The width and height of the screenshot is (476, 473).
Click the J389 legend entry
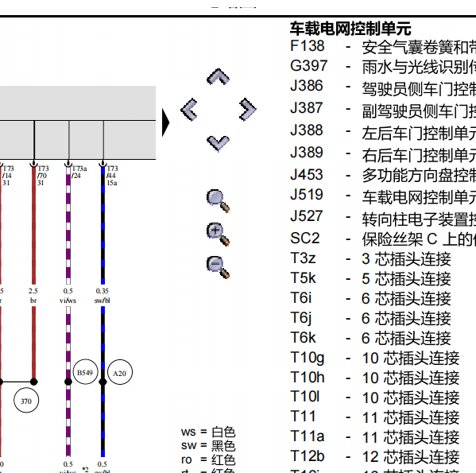coord(382,153)
